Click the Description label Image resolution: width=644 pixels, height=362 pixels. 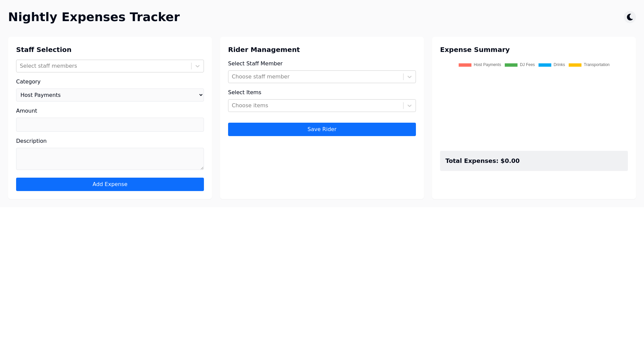point(31,141)
